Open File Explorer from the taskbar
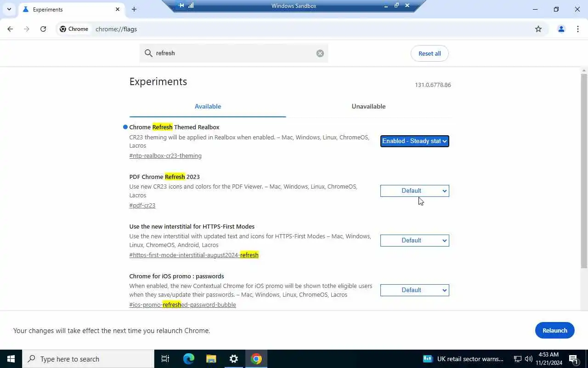588x368 pixels. pyautogui.click(x=211, y=359)
